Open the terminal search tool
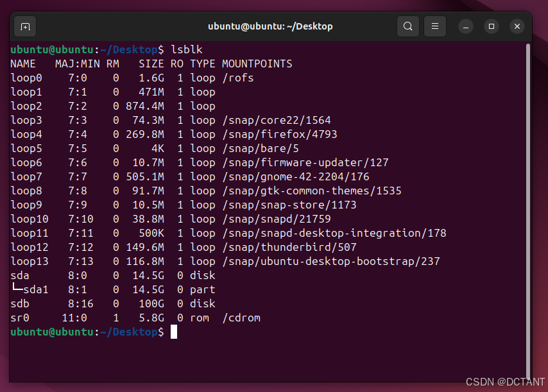548x392 pixels. pos(408,26)
